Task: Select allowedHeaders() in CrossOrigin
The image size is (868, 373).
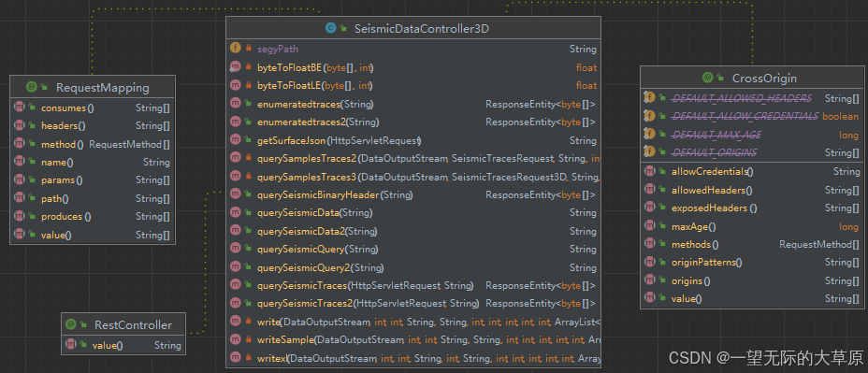Action: 751,190
